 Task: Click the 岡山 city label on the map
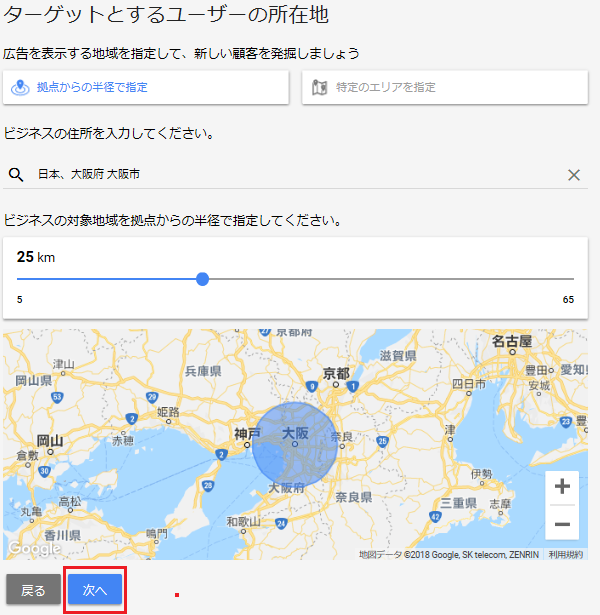pyautogui.click(x=49, y=441)
